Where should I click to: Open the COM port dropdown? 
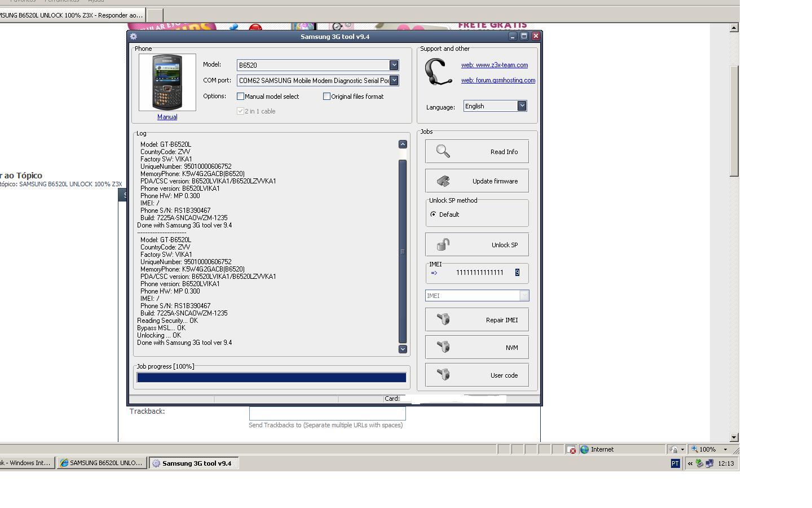(x=394, y=81)
